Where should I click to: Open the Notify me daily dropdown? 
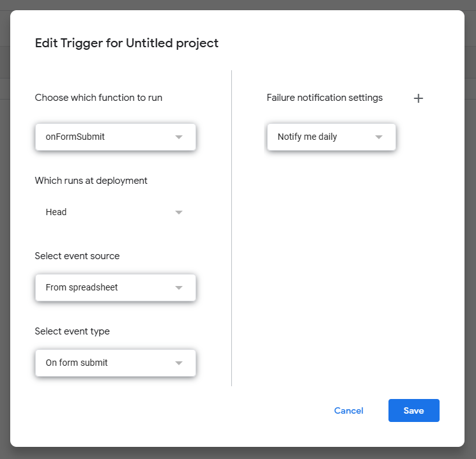click(331, 137)
